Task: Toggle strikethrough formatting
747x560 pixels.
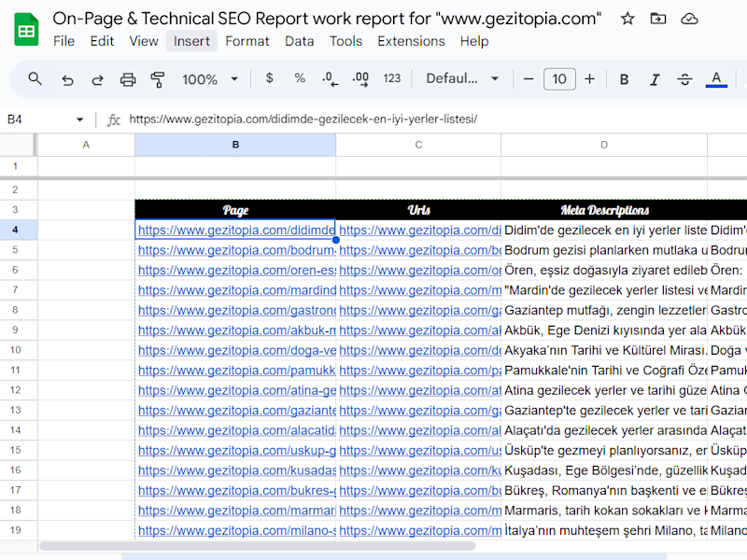Action: (x=685, y=79)
